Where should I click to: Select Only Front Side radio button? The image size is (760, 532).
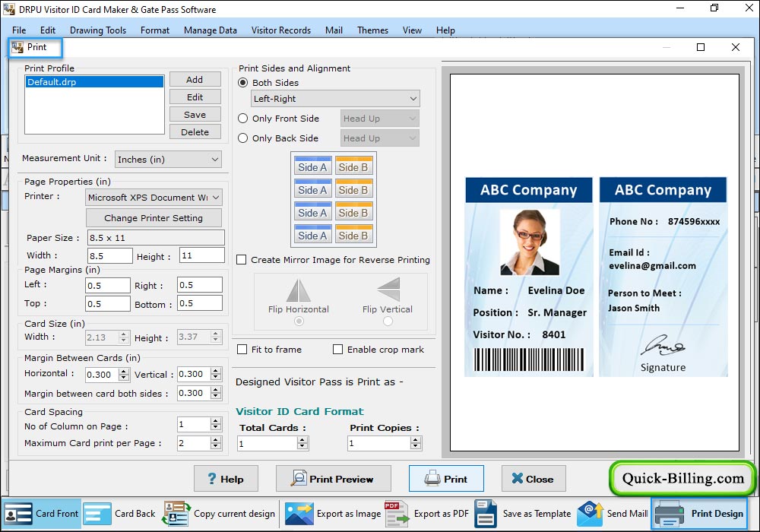point(243,119)
